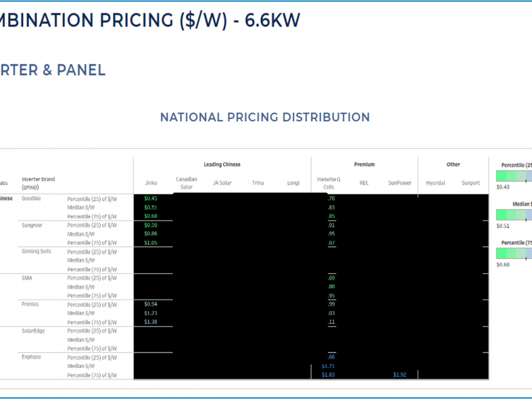Click the Sunport column header
Image resolution: width=532 pixels, height=399 pixels.
coord(471,183)
